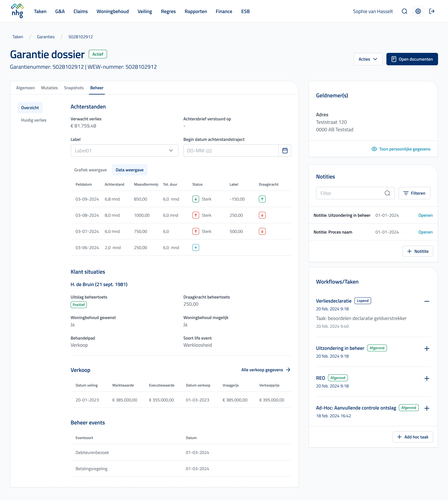This screenshot has height=500, width=448.
Task: Click arrow icon next to Alle verkoop gegevens
Action: 288,370
